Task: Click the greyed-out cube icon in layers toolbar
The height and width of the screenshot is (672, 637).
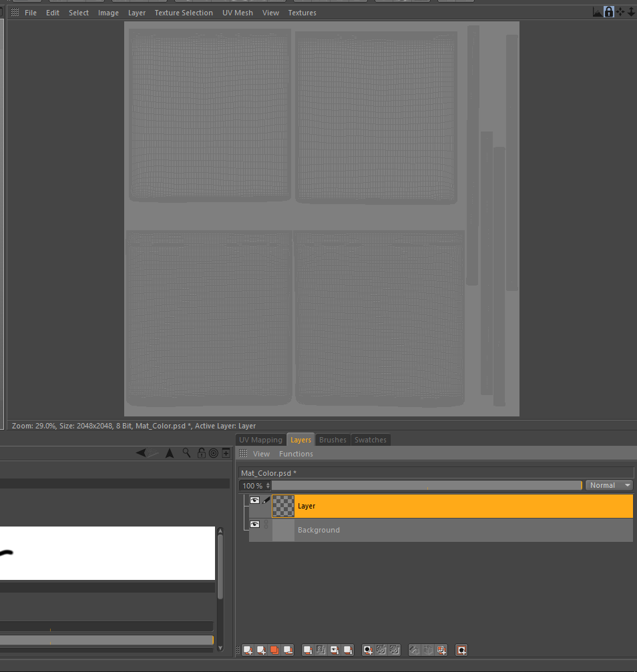Action: (x=428, y=650)
